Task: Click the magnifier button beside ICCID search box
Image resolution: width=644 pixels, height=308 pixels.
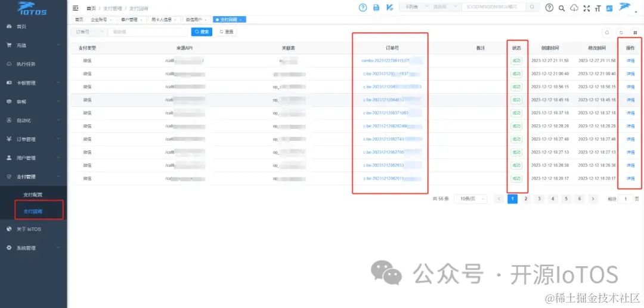Action: (532, 7)
